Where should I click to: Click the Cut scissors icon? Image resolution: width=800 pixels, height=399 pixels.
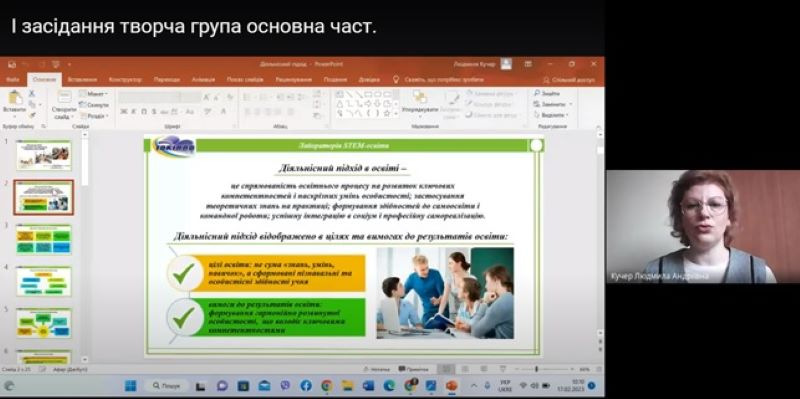32,93
